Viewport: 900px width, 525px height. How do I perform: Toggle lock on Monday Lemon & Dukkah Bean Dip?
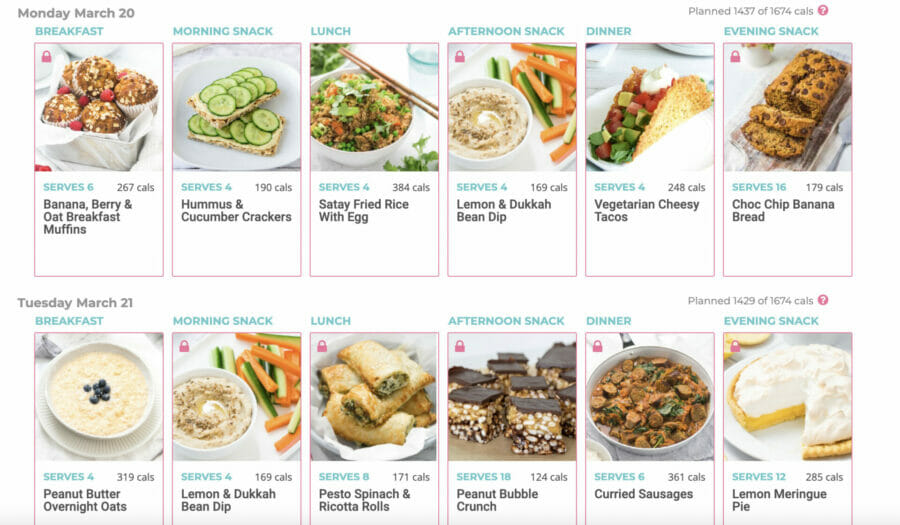(x=460, y=56)
